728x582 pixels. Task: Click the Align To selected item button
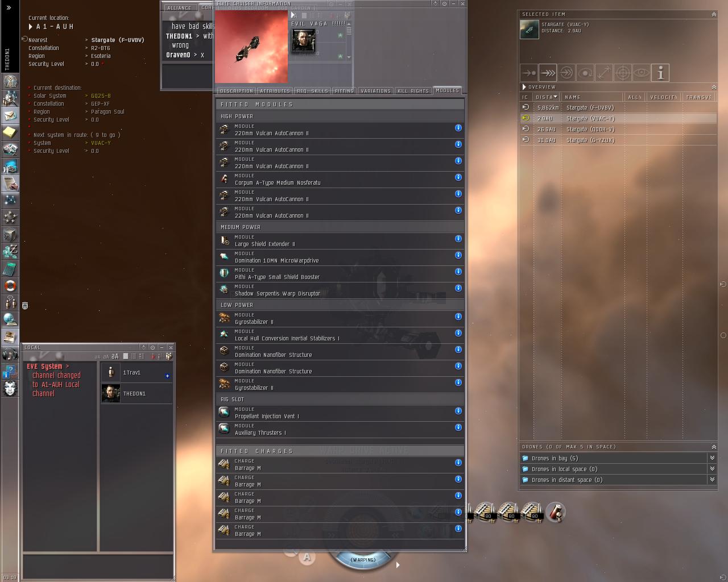[x=529, y=73]
